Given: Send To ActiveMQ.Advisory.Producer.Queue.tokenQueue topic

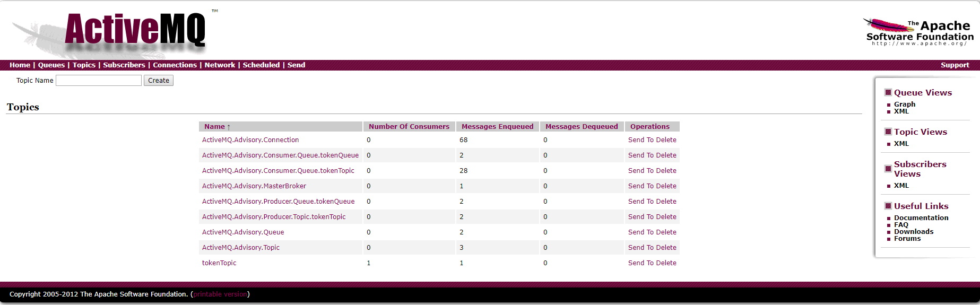Looking at the screenshot, I should tap(641, 202).
